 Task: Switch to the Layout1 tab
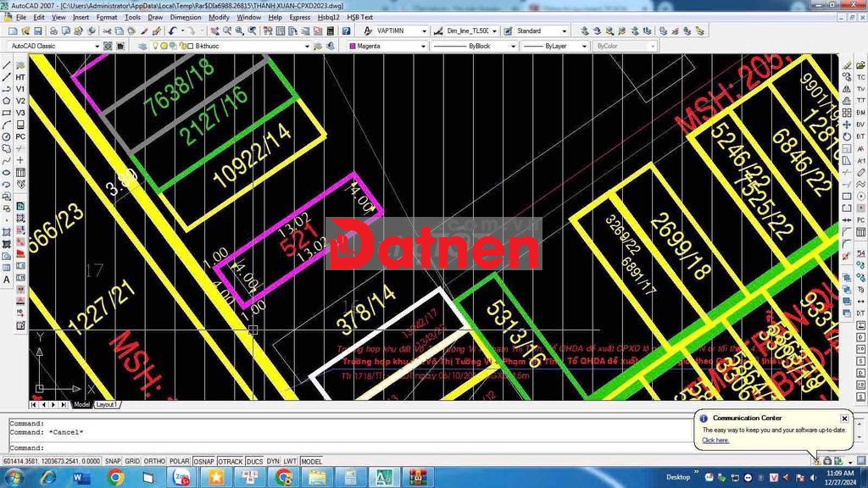pyautogui.click(x=107, y=405)
